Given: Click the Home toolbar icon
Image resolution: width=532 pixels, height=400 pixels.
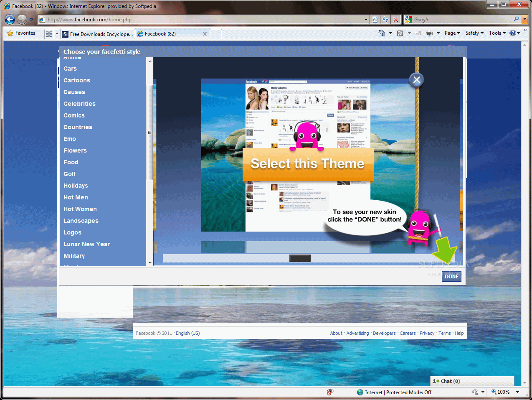Looking at the screenshot, I should click(x=381, y=33).
